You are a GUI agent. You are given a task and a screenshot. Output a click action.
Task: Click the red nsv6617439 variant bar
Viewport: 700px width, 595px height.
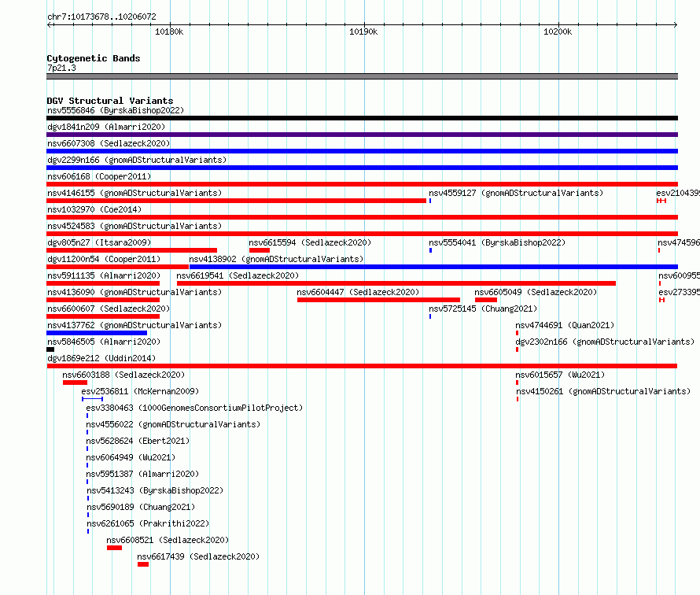[x=143, y=564]
